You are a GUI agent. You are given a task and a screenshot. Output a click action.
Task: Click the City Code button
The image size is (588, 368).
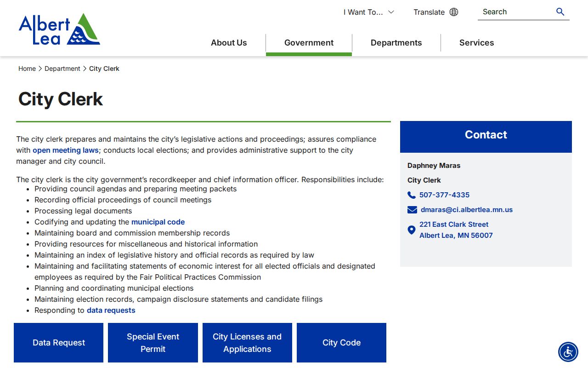341,343
